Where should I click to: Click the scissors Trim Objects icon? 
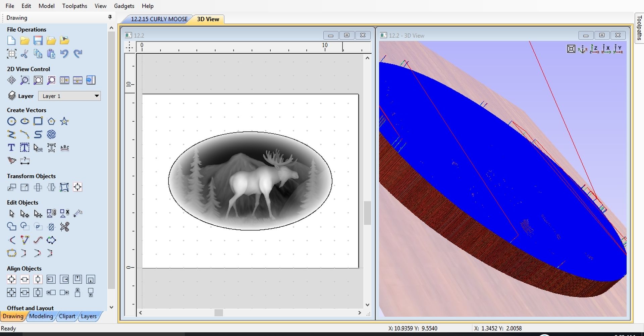(x=64, y=227)
